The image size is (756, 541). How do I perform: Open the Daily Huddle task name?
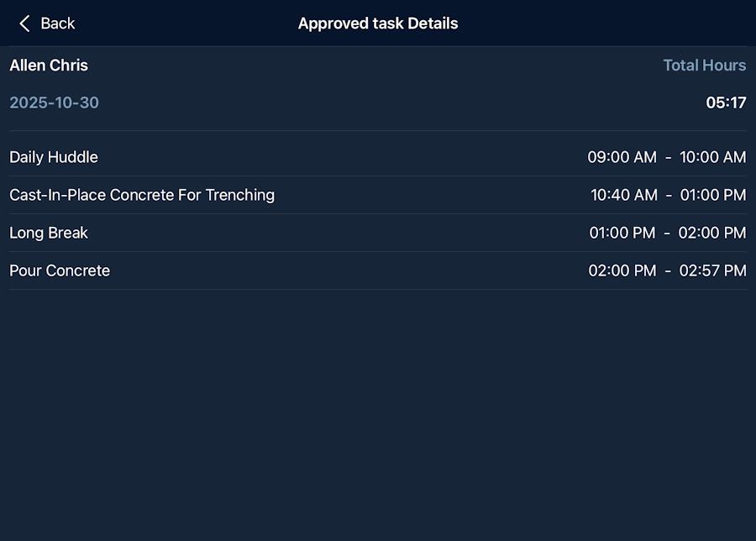pyautogui.click(x=54, y=157)
